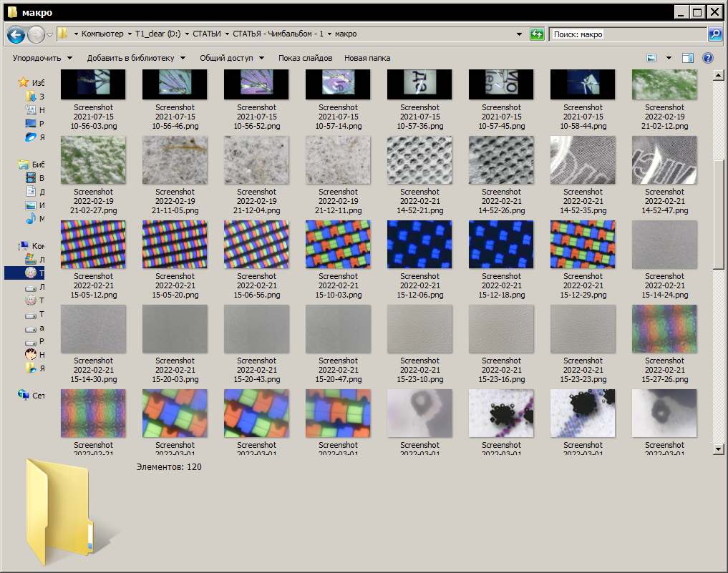Click the vertical scrollbar down arrow
728x573 pixels.
coord(719,449)
